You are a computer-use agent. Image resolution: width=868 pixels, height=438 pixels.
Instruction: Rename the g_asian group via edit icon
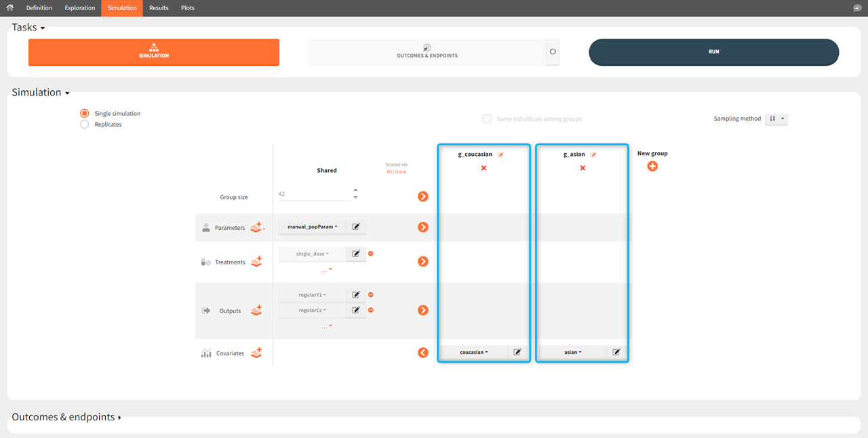point(593,155)
